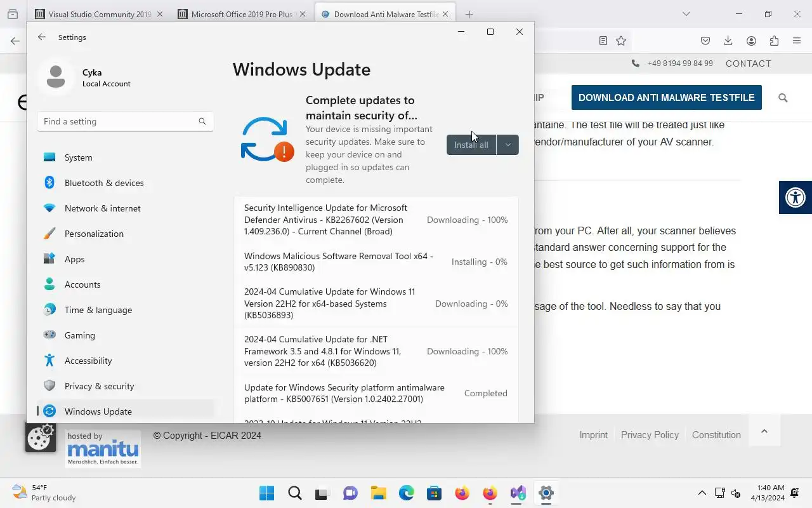This screenshot has width=812, height=508.
Task: Open Firefox Pocket save icon
Action: [x=705, y=41]
